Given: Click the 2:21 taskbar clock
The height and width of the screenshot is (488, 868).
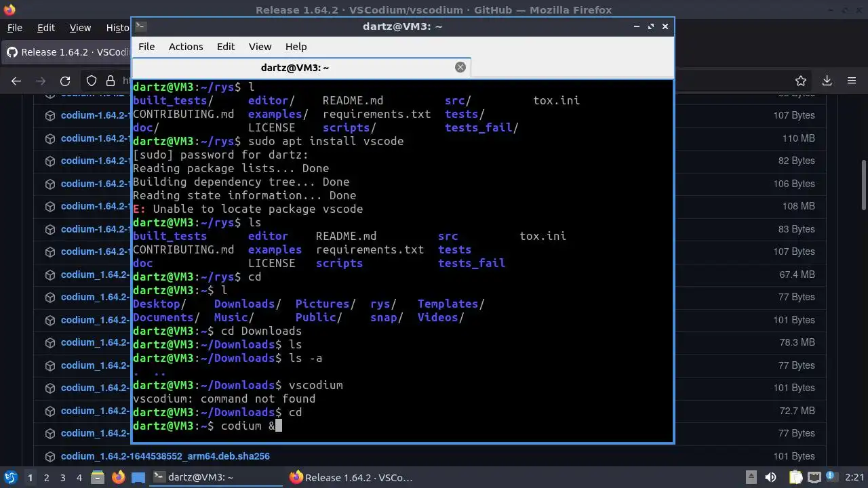Looking at the screenshot, I should 855,477.
